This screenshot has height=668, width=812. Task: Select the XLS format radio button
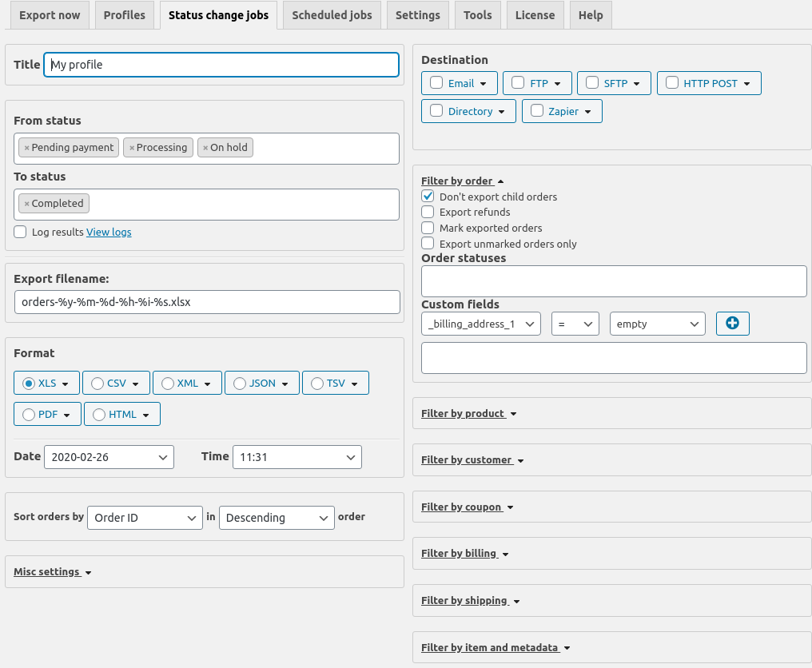pyautogui.click(x=29, y=384)
